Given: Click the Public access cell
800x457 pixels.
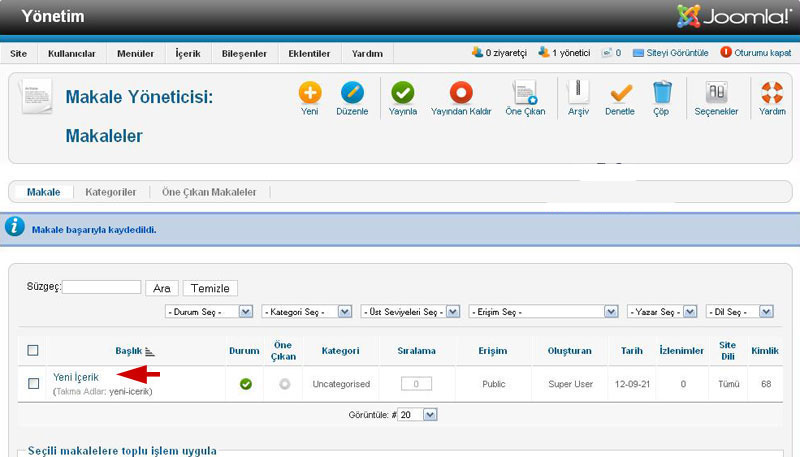Looking at the screenshot, I should pyautogui.click(x=493, y=384).
